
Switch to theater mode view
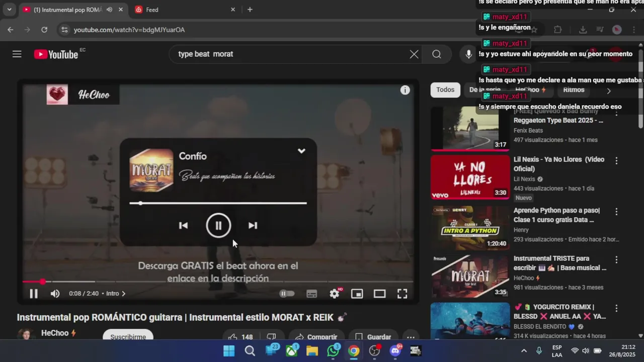click(x=379, y=294)
